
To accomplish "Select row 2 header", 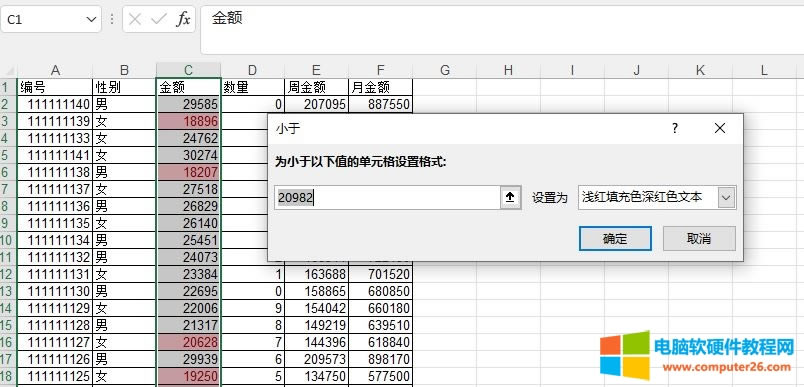I will [8, 105].
